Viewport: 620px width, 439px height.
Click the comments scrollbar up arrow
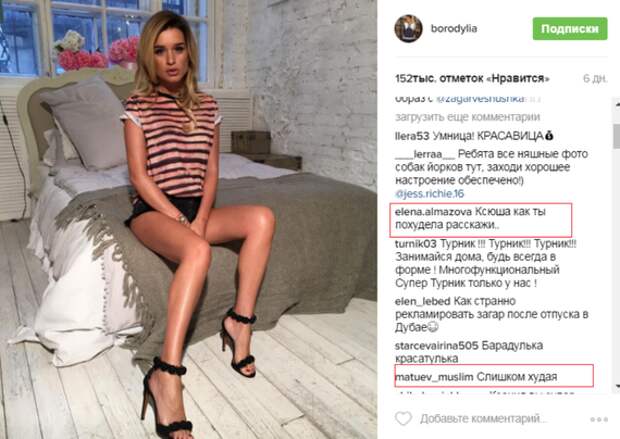pyautogui.click(x=616, y=104)
